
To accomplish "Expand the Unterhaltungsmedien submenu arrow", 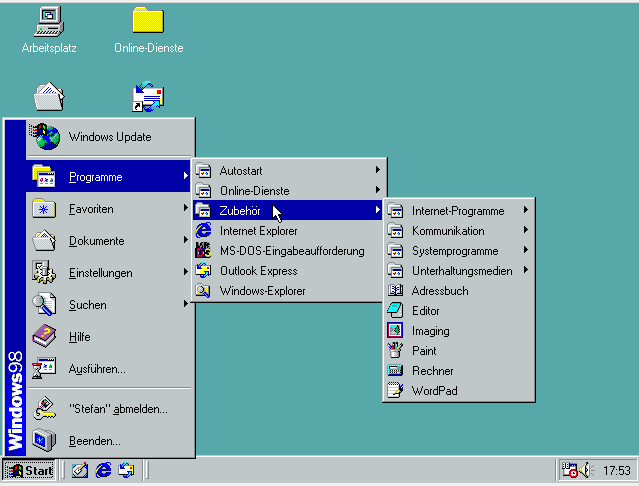I will tap(526, 270).
